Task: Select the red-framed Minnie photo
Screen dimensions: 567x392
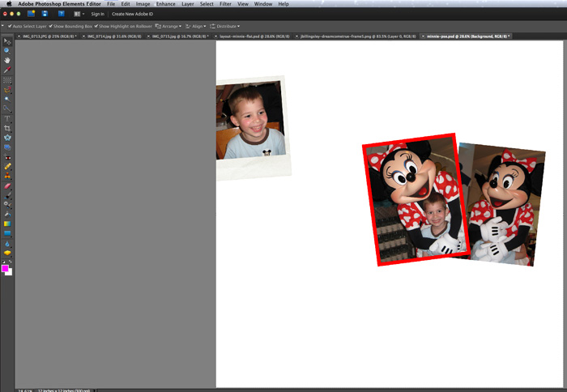Action: point(416,199)
